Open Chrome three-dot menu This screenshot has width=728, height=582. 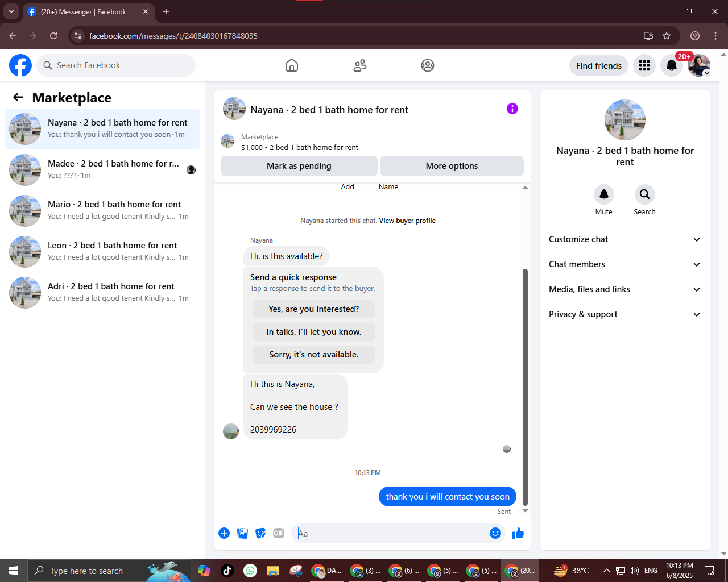click(715, 36)
